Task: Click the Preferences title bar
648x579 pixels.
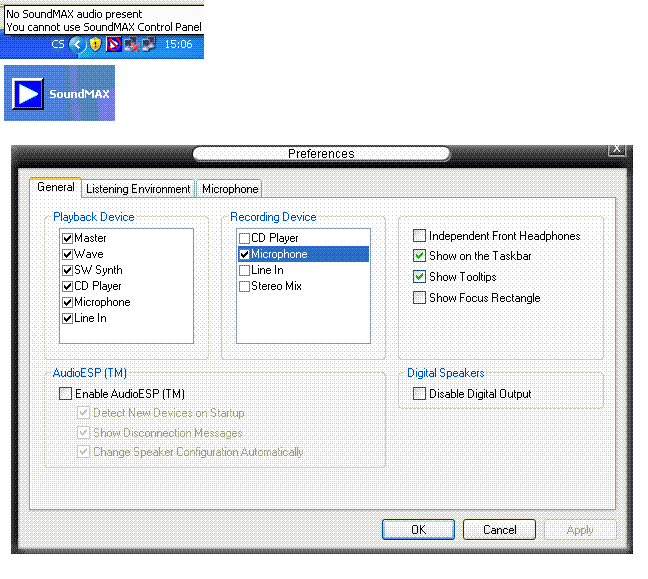Action: click(x=321, y=154)
